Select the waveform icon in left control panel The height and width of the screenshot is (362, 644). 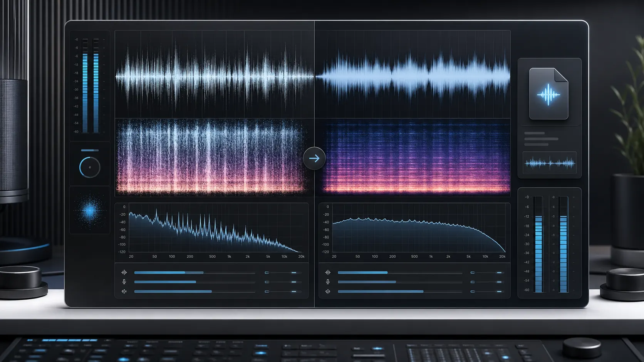(x=124, y=272)
